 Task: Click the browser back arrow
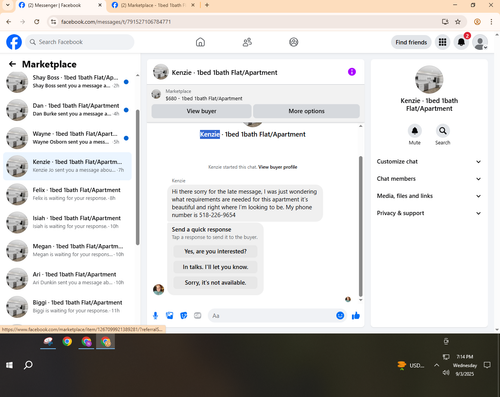9,22
